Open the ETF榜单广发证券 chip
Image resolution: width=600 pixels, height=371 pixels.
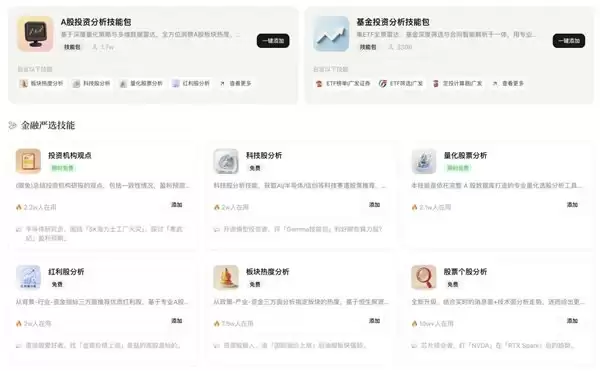click(343, 83)
